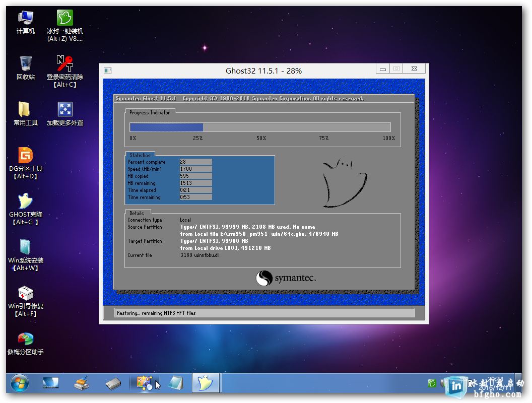Click the Ghost32 maximize button

click(x=396, y=69)
